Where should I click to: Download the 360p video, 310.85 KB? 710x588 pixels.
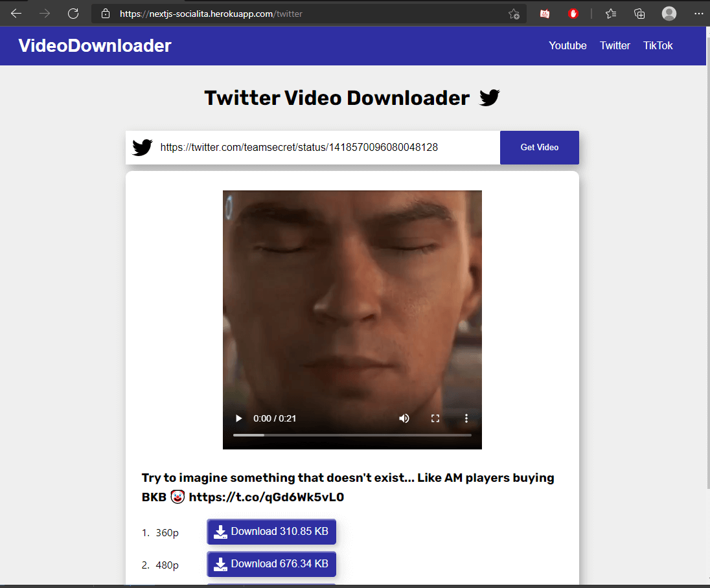pos(271,532)
